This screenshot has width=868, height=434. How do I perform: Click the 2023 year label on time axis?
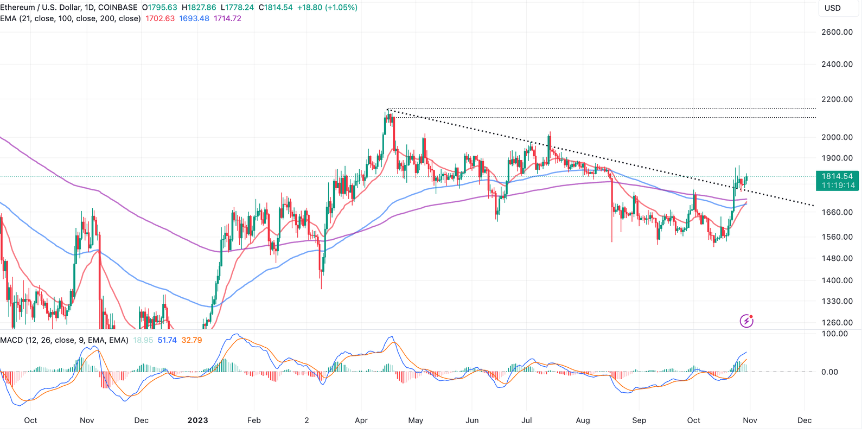point(197,420)
